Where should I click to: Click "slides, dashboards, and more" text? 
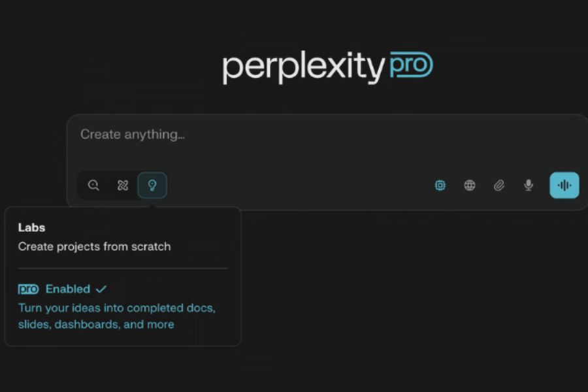click(96, 324)
